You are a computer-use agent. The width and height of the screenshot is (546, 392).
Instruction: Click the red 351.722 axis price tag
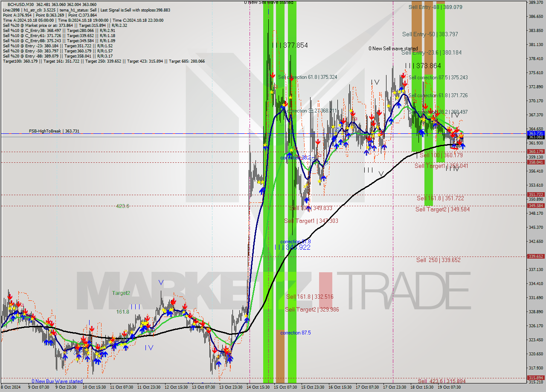click(x=536, y=195)
